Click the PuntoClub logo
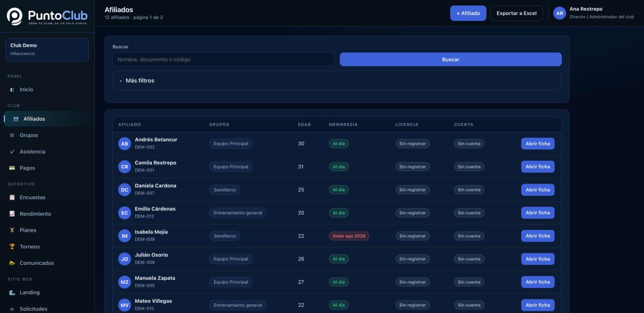Viewport: 644px width, 313px height. 47,16
